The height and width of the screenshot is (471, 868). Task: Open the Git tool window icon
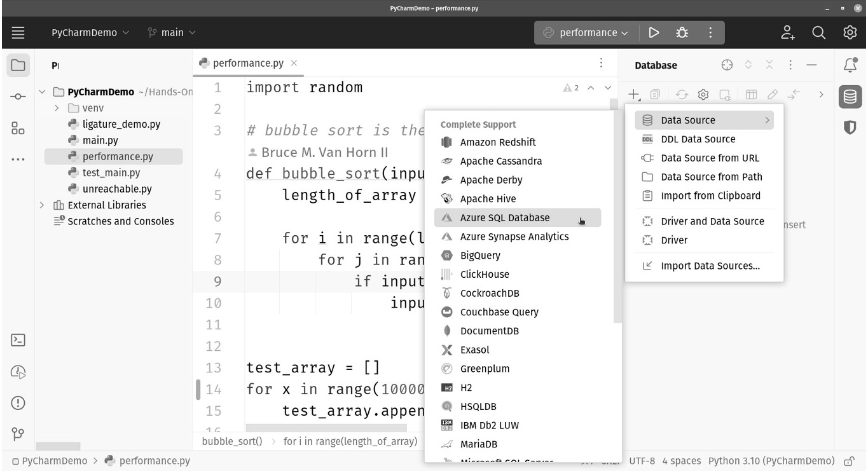(18, 434)
